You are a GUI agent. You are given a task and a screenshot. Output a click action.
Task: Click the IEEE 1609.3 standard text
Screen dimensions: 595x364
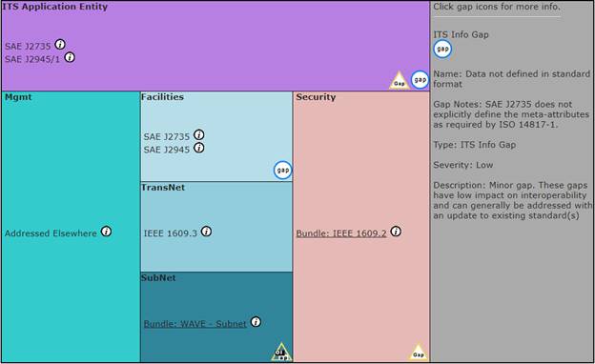coord(171,233)
